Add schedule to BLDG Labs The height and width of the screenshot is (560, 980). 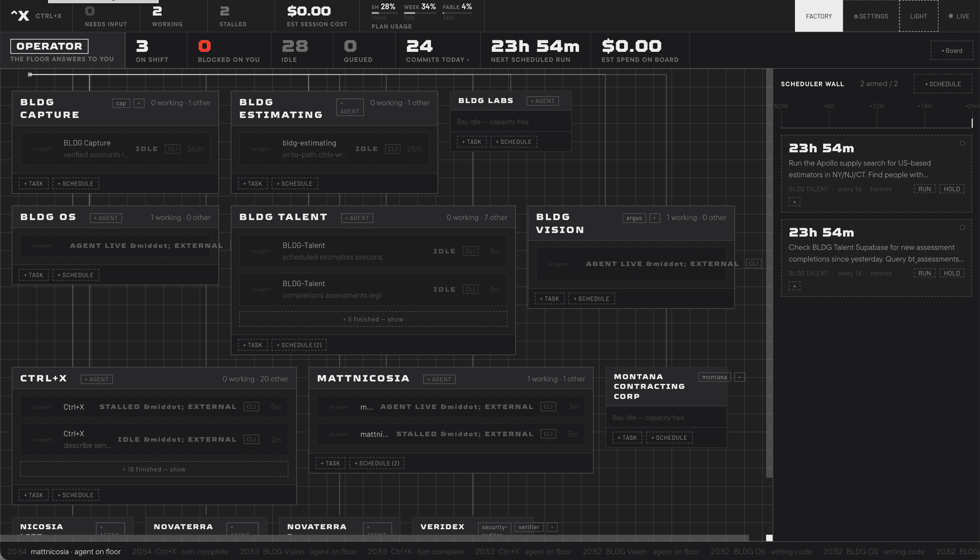[x=513, y=142]
